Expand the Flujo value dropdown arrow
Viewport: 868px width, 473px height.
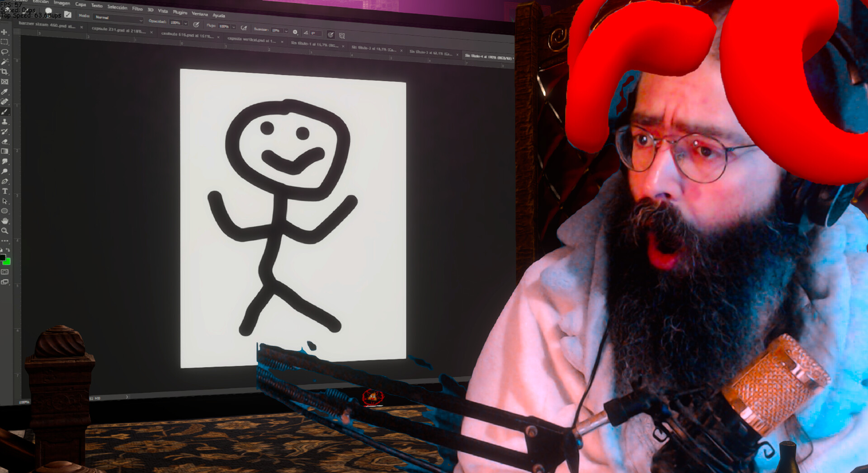(x=233, y=27)
